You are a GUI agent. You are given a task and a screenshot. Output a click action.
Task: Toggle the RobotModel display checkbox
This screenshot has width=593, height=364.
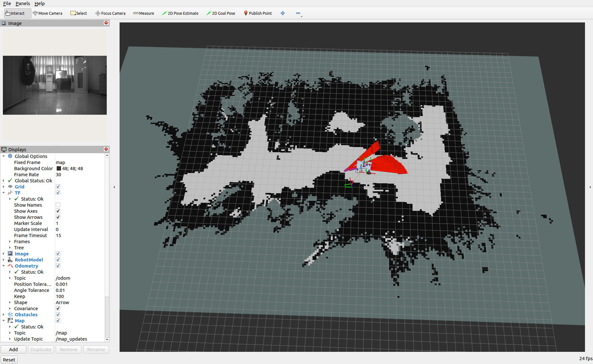click(x=58, y=260)
